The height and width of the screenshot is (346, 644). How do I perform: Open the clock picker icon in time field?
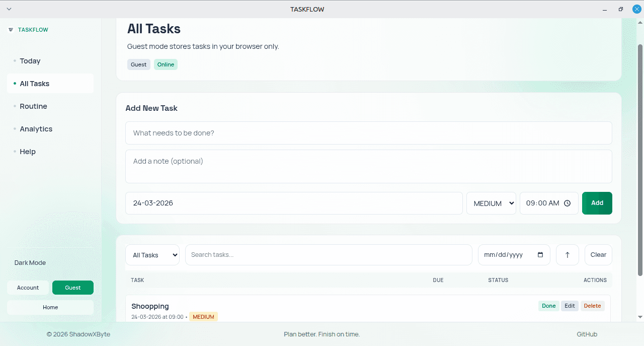coord(567,203)
